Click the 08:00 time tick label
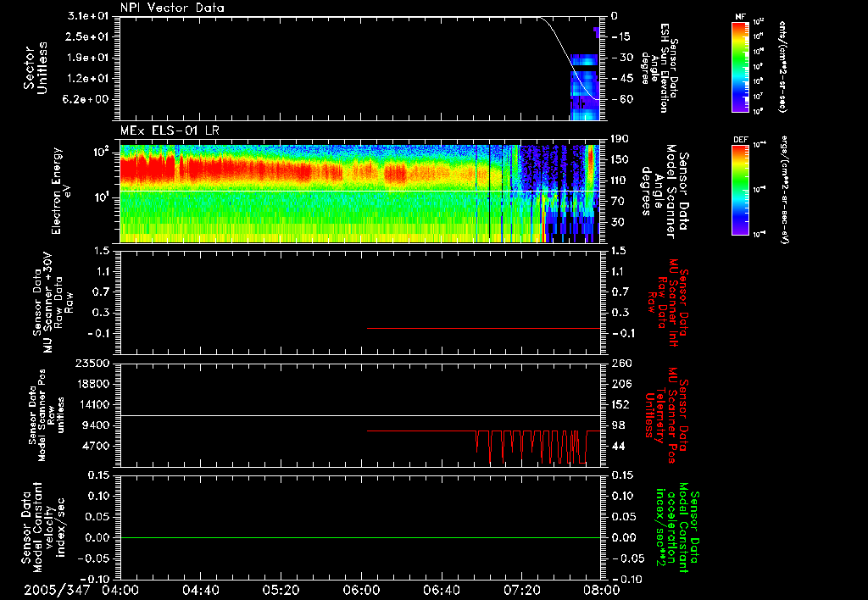The width and height of the screenshot is (868, 600). [601, 590]
